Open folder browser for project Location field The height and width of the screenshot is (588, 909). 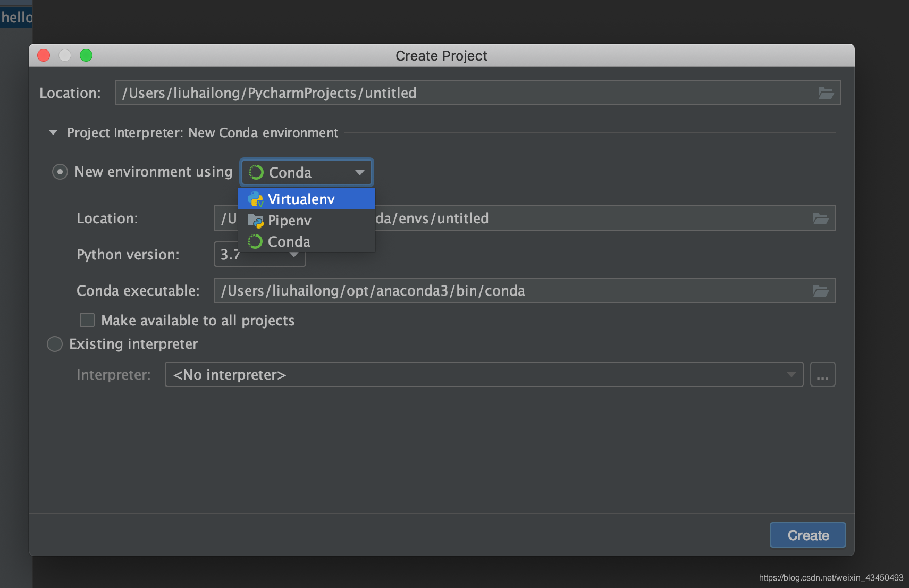point(826,93)
